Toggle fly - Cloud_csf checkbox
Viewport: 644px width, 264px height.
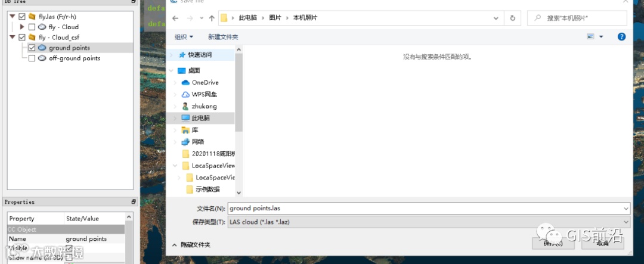[x=22, y=38]
